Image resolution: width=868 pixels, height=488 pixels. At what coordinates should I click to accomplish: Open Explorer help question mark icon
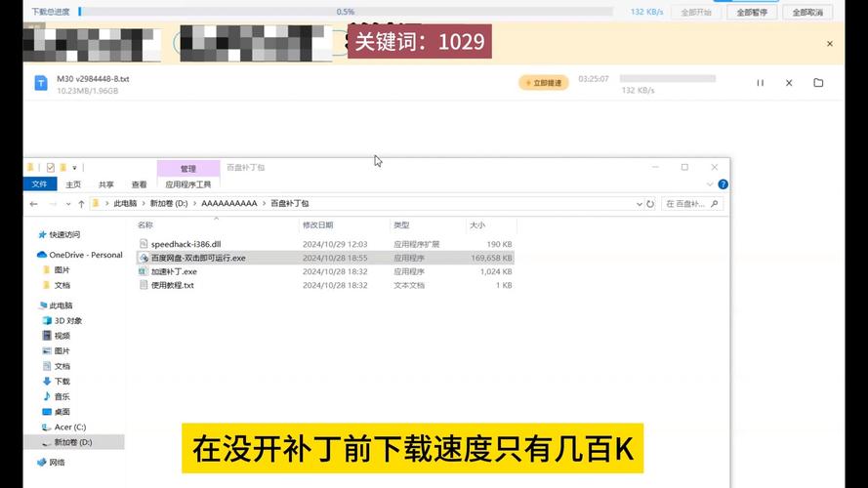(723, 184)
